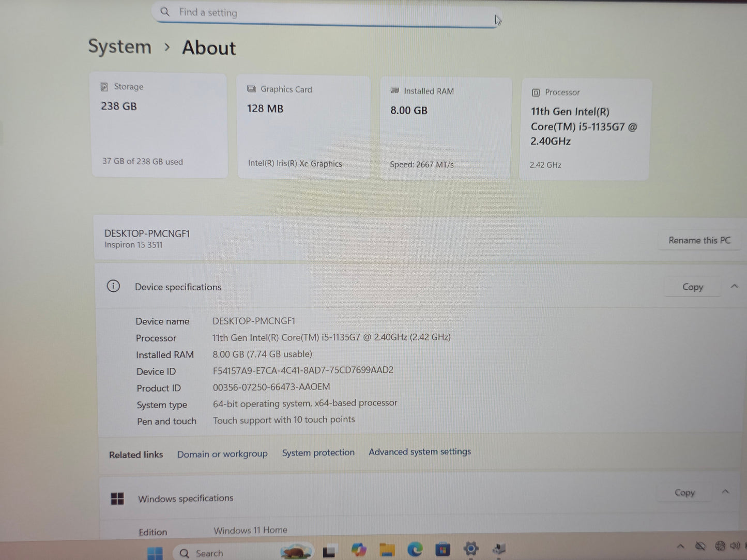This screenshot has width=747, height=560.
Task: Open the Installed RAM card
Action: (x=445, y=129)
